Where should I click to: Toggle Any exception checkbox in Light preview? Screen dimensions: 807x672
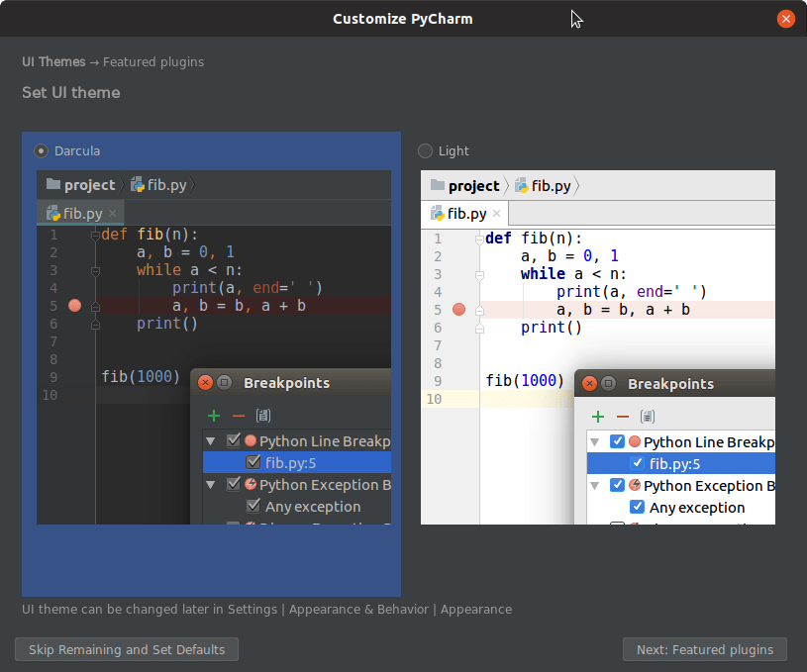click(637, 507)
